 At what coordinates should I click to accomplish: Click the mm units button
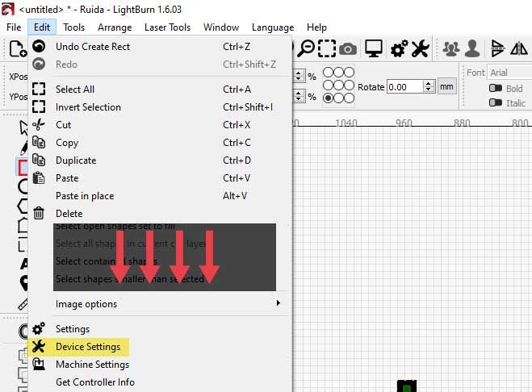tap(446, 87)
